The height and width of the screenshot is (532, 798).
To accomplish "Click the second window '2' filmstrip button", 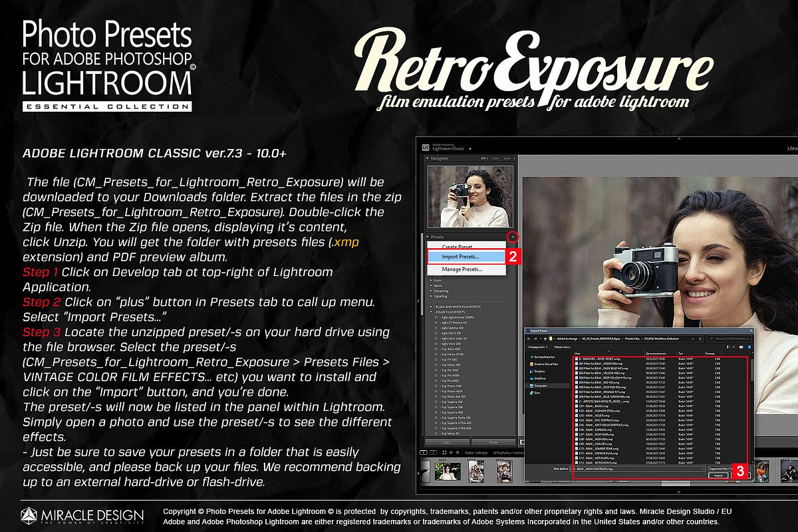I will [x=433, y=453].
